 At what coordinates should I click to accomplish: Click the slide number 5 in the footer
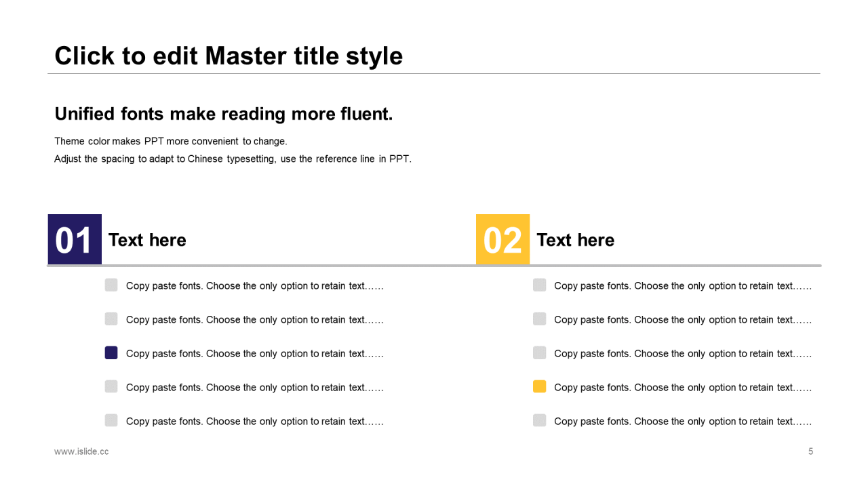(810, 451)
